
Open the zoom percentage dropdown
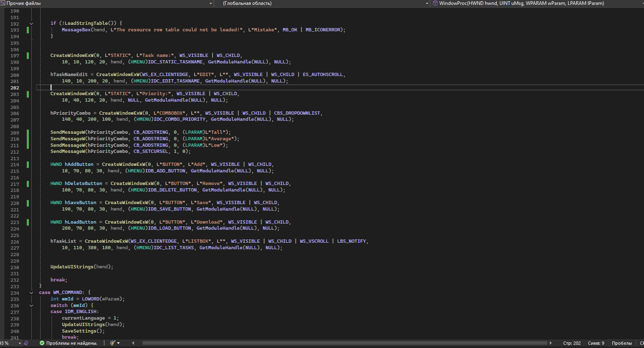pyautogui.click(x=19, y=343)
